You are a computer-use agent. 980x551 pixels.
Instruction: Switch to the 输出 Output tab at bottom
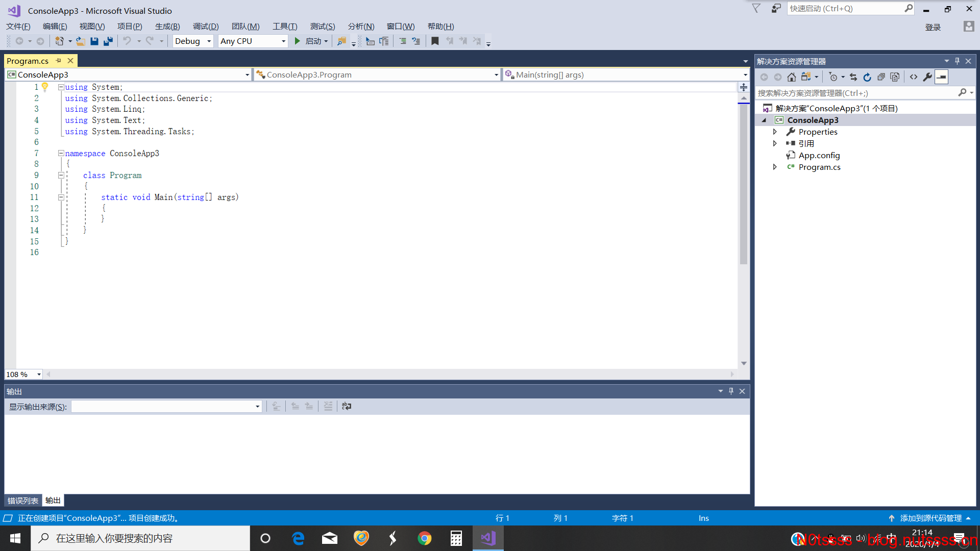tap(53, 500)
